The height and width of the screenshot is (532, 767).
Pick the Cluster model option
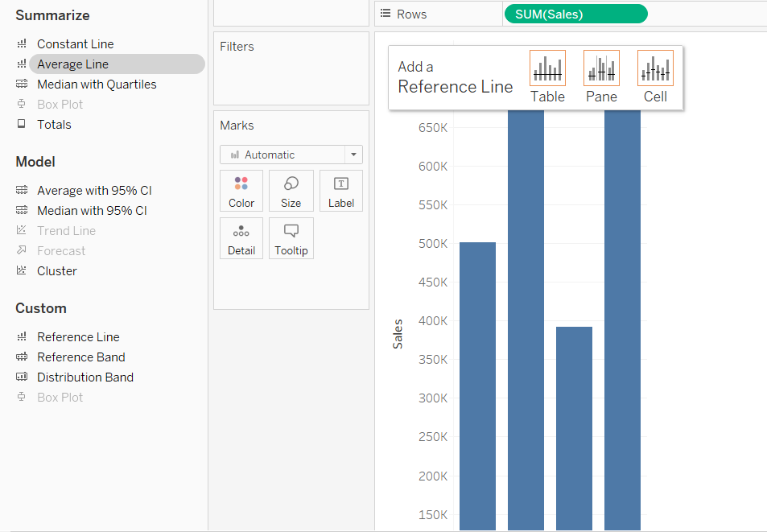point(57,271)
